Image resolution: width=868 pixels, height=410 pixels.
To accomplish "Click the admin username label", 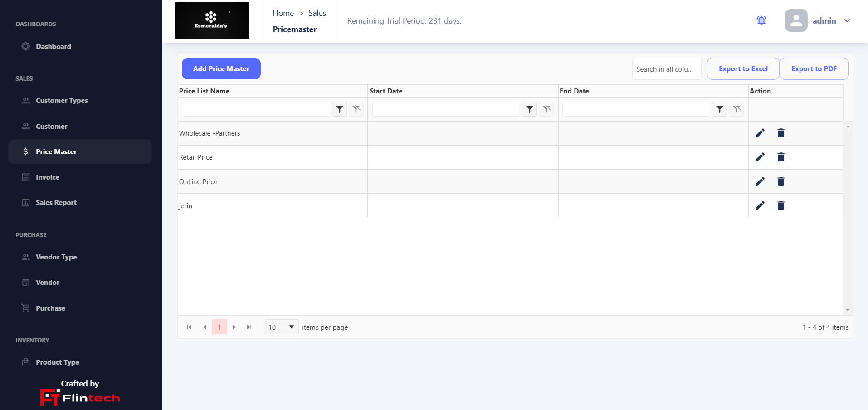I will pos(824,21).
